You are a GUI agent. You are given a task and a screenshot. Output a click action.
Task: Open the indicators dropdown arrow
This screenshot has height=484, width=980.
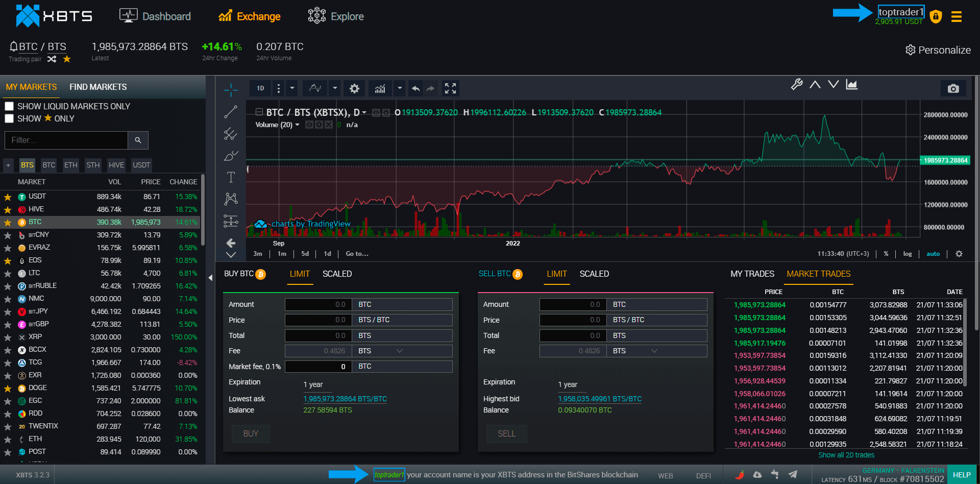400,88
